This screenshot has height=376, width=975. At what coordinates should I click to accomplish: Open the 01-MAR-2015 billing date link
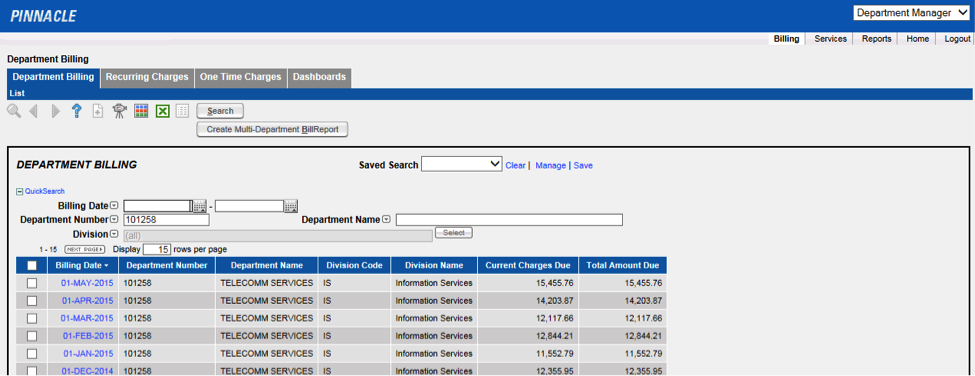click(87, 318)
